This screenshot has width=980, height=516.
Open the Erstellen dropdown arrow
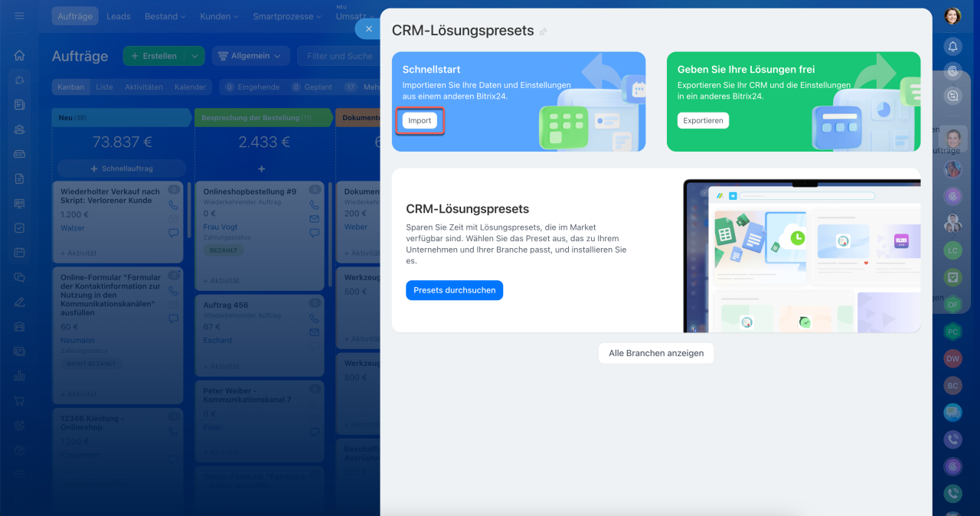pyautogui.click(x=195, y=56)
